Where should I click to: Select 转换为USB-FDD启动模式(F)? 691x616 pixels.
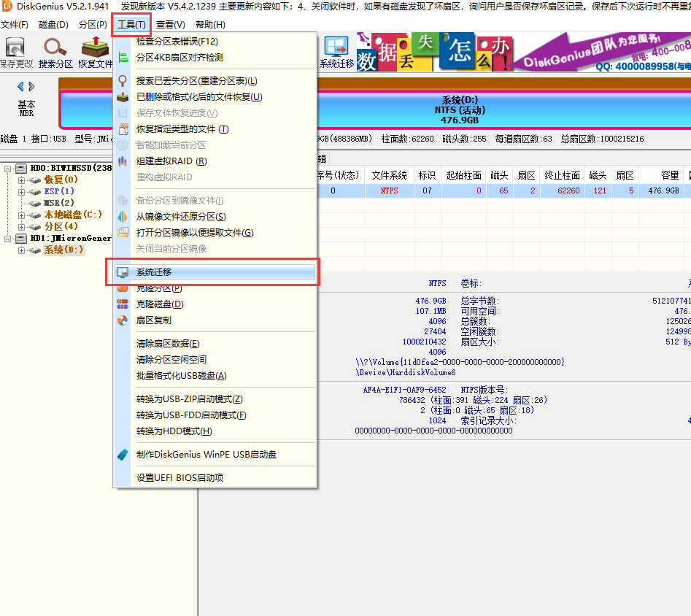pos(215,415)
